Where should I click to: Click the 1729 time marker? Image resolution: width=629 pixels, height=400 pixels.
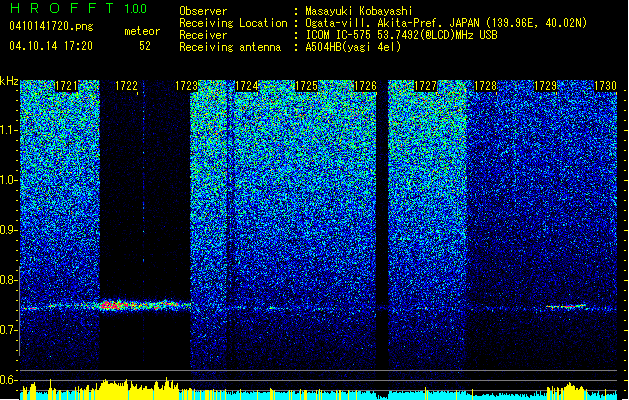tap(546, 86)
